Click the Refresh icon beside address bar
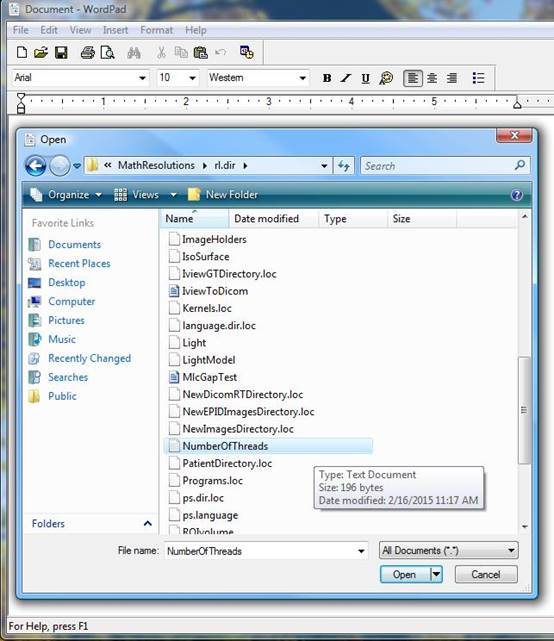The height and width of the screenshot is (641, 554). (343, 166)
